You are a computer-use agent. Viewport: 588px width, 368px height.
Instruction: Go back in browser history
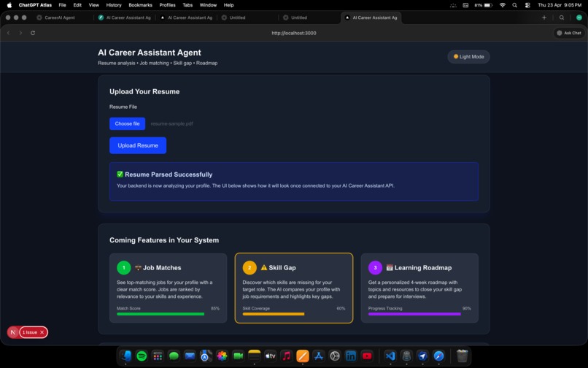[x=9, y=33]
